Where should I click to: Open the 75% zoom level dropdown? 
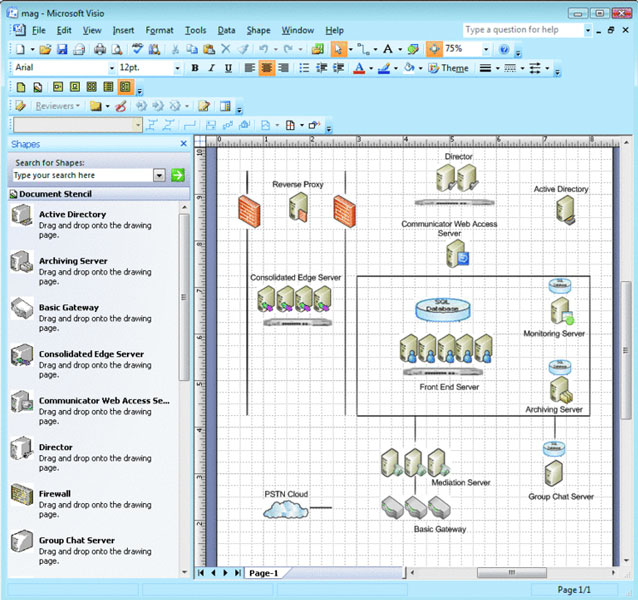(487, 49)
